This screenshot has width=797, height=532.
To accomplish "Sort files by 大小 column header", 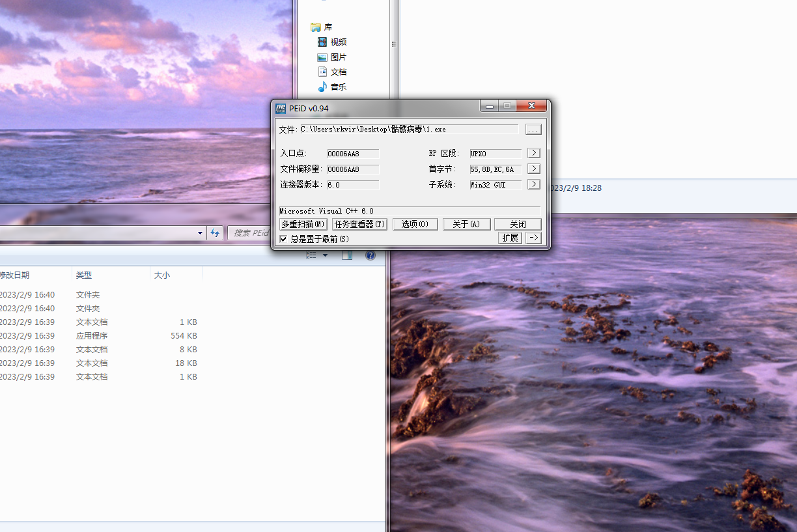I will click(x=161, y=275).
